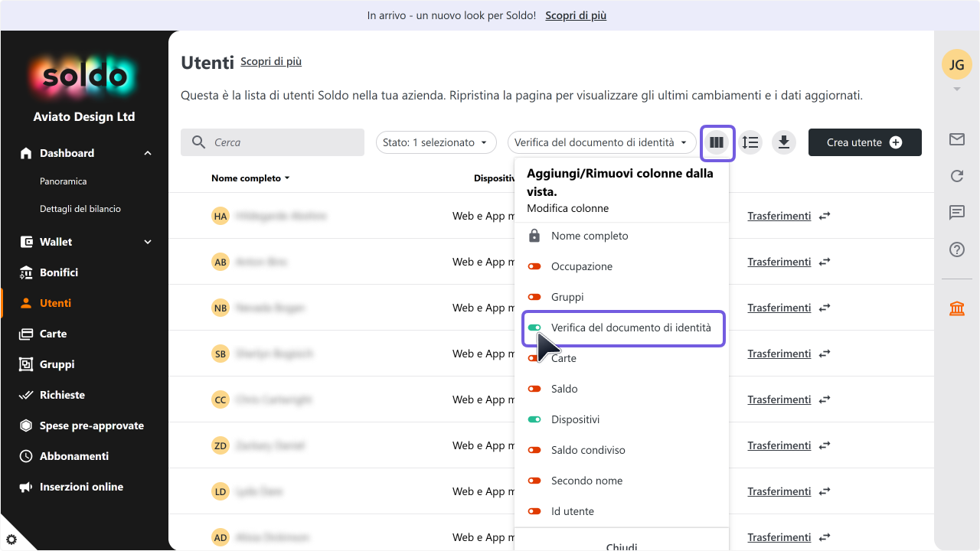Viewport: 980px width, 551px height.
Task: Click the refresh icon in right sidebar
Action: pos(957,176)
